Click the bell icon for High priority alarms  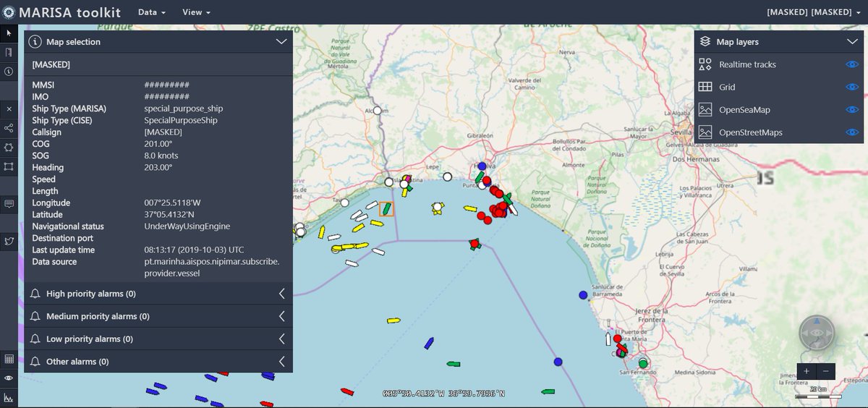click(x=35, y=294)
